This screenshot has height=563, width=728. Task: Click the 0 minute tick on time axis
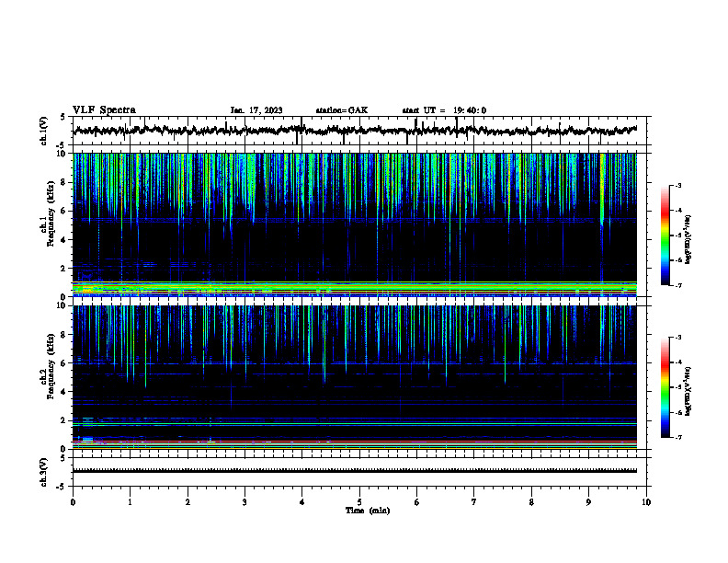point(73,502)
